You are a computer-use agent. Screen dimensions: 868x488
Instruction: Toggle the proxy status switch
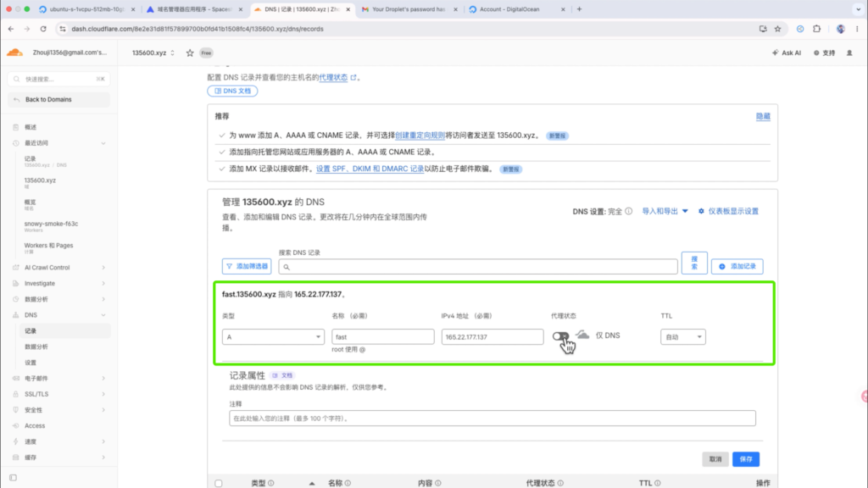click(x=560, y=335)
